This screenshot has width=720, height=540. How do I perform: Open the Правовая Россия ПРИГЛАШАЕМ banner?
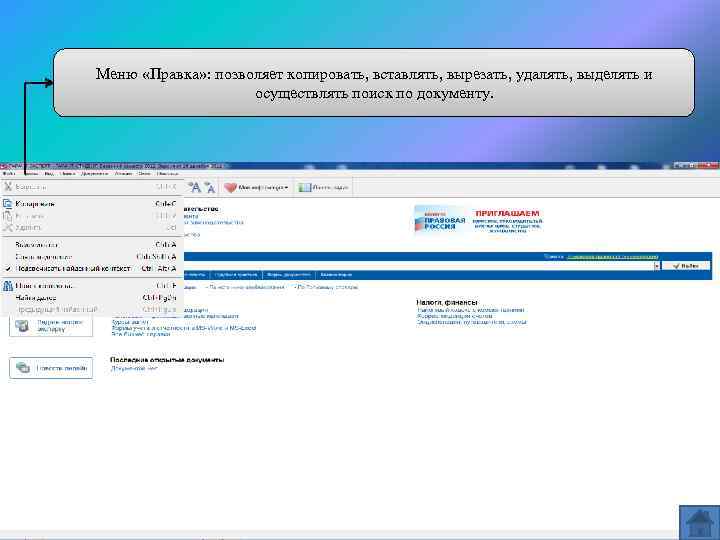pyautogui.click(x=478, y=219)
